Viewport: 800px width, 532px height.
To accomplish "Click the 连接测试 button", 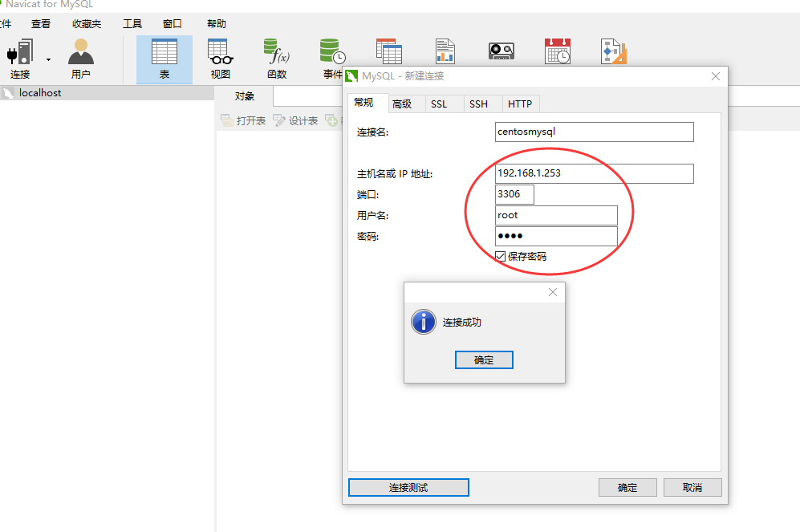I will tap(408, 488).
